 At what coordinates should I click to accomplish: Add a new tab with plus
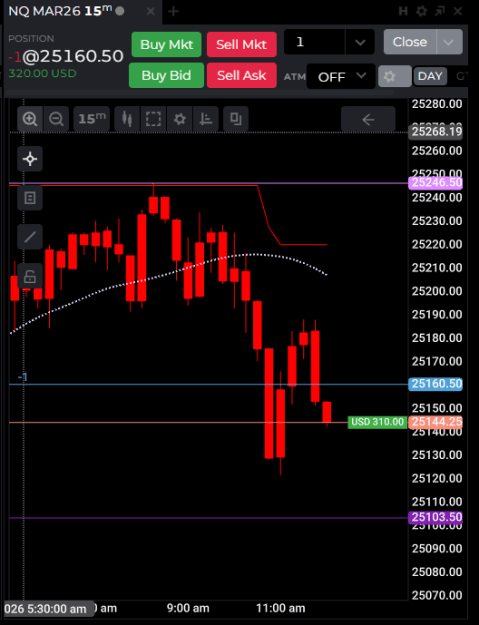coord(173,12)
